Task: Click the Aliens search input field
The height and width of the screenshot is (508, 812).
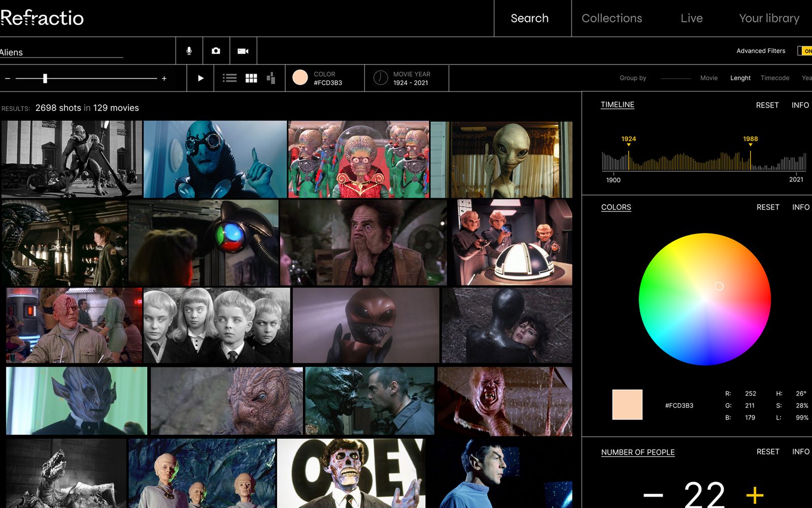Action: click(x=61, y=52)
